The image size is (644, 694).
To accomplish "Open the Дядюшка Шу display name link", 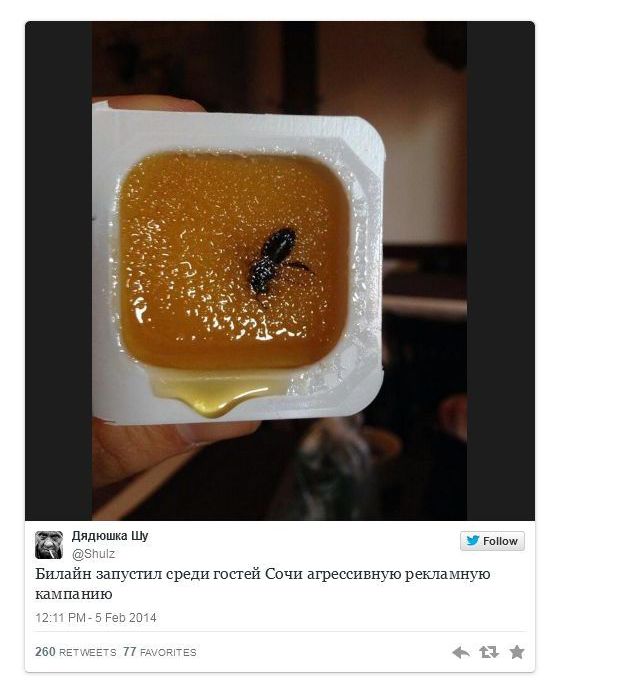I will [110, 536].
